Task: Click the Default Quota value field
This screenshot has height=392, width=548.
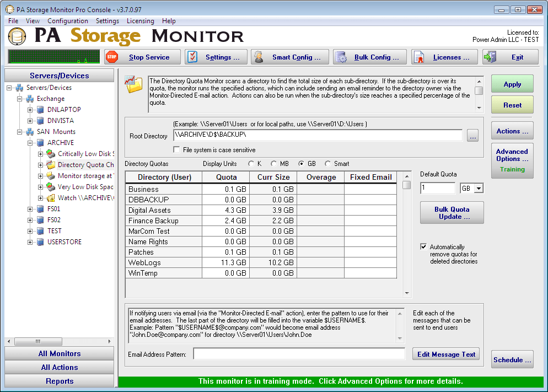Action: click(438, 188)
